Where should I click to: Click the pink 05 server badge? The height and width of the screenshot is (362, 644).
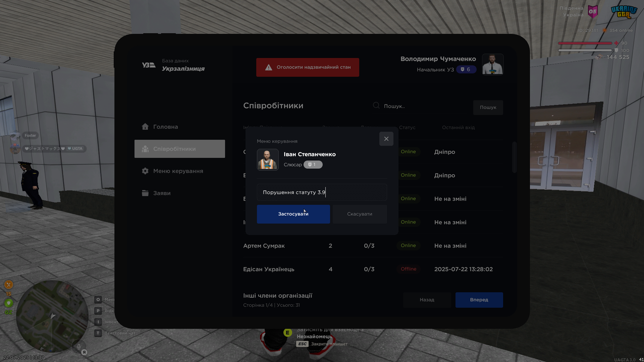click(x=593, y=11)
